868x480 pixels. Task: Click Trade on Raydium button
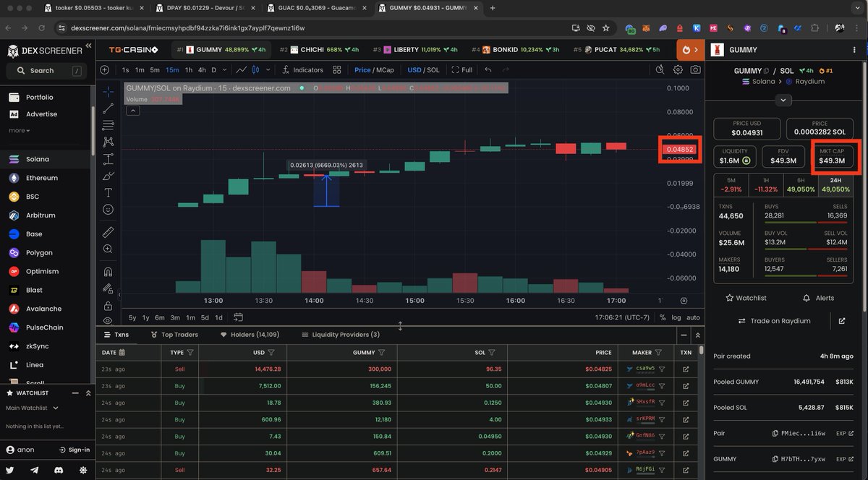[x=773, y=321]
